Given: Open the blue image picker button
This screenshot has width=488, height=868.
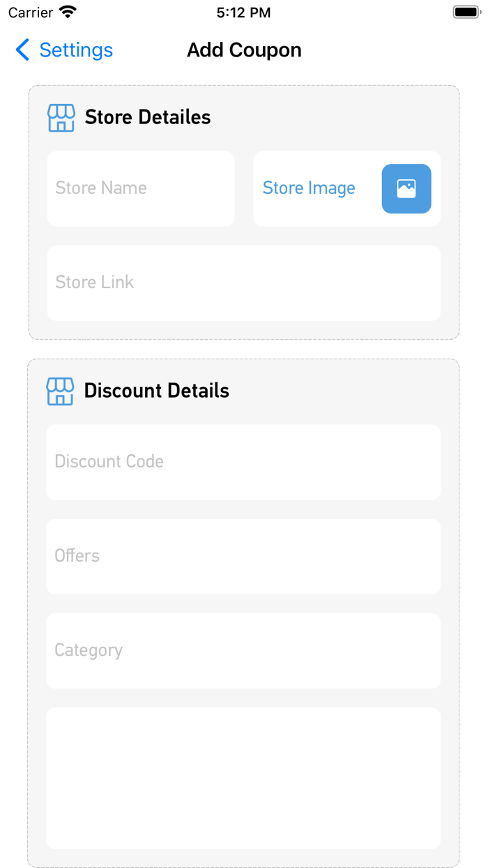Looking at the screenshot, I should (x=406, y=188).
